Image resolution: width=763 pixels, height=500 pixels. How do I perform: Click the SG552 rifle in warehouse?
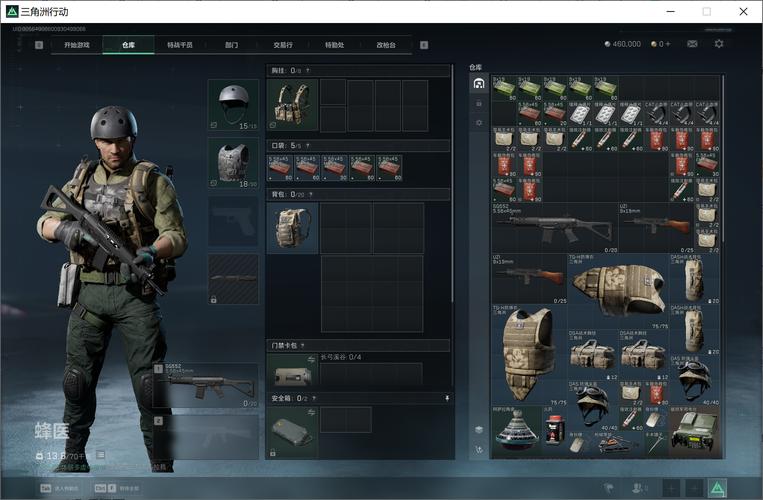(x=554, y=228)
